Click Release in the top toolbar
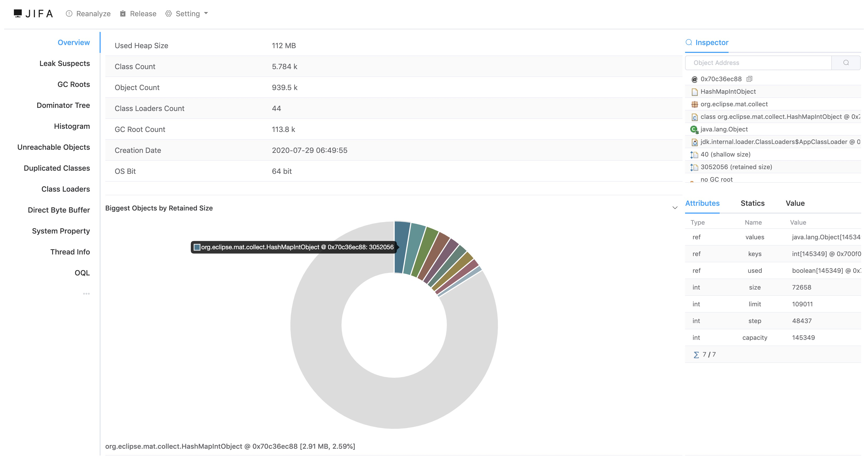 click(138, 13)
